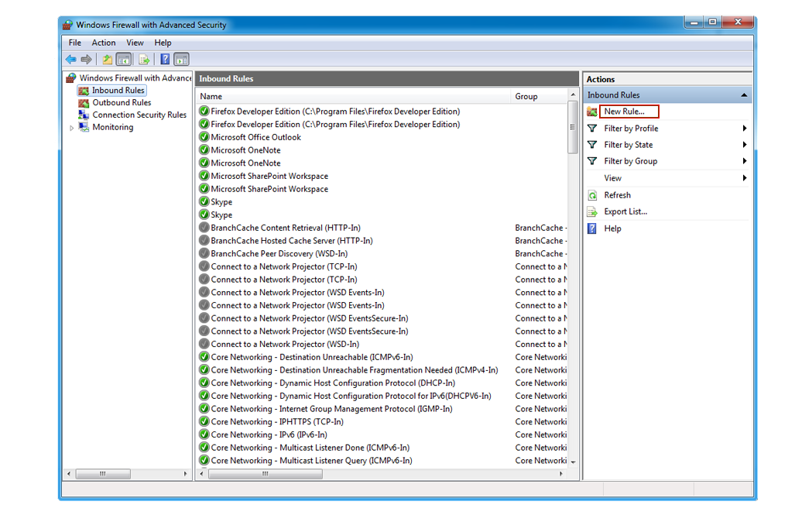
Task: Click gray icon of BranchCache Peer Discovery rule
Action: tap(204, 254)
